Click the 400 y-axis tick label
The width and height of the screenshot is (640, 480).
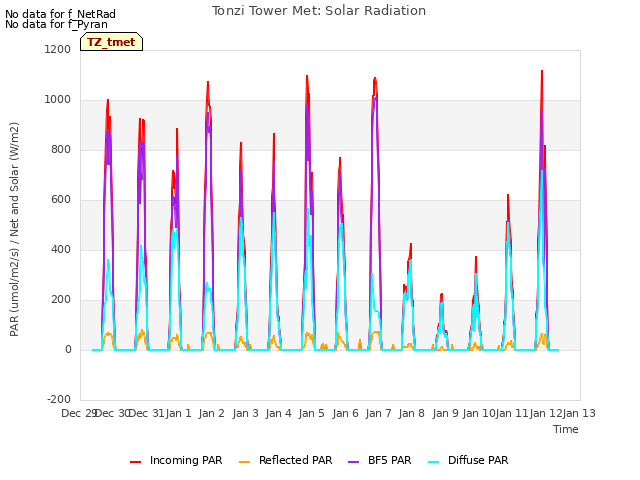click(61, 249)
